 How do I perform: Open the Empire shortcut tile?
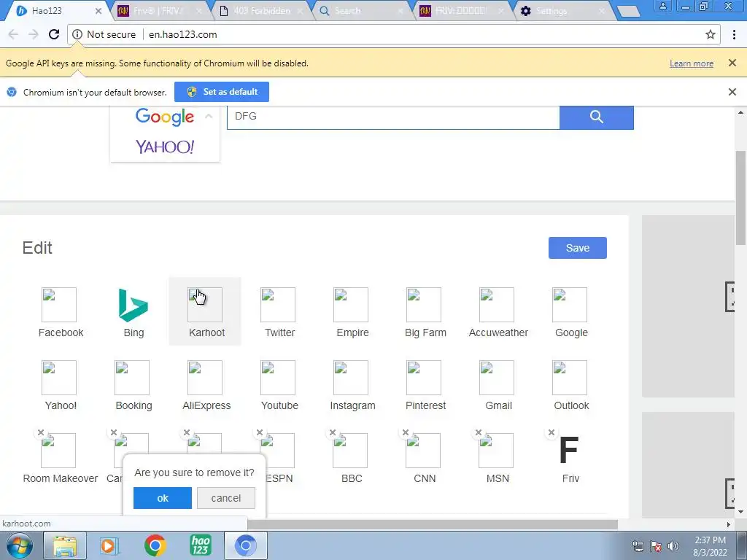[352, 312]
